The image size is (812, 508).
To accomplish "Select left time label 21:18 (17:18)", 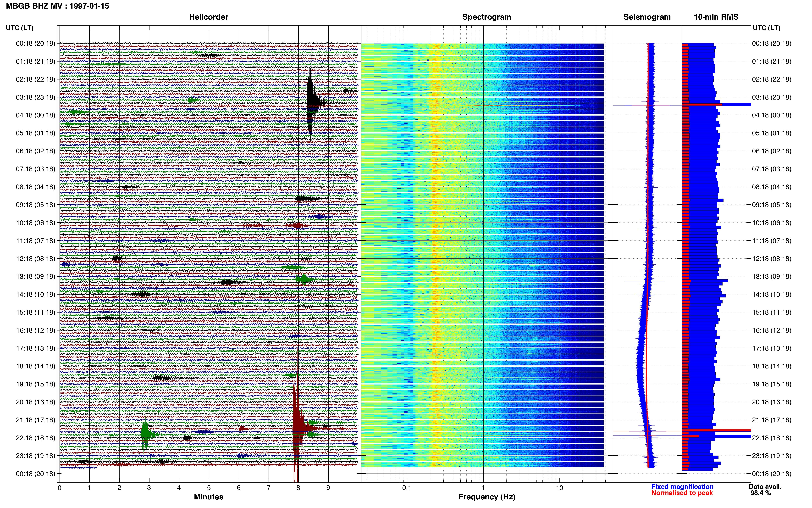I will (x=36, y=420).
